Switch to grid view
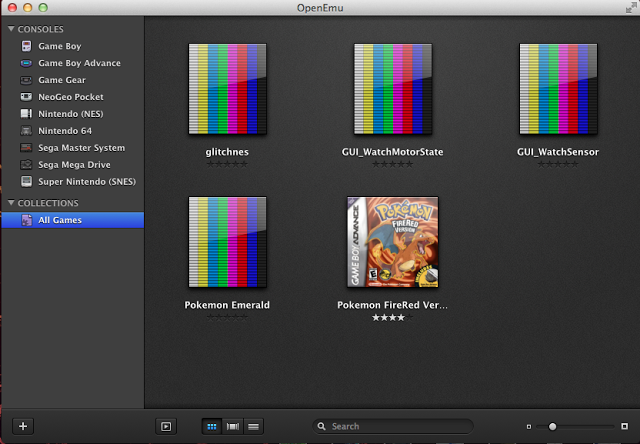Viewport: 640px width, 444px height. point(212,426)
